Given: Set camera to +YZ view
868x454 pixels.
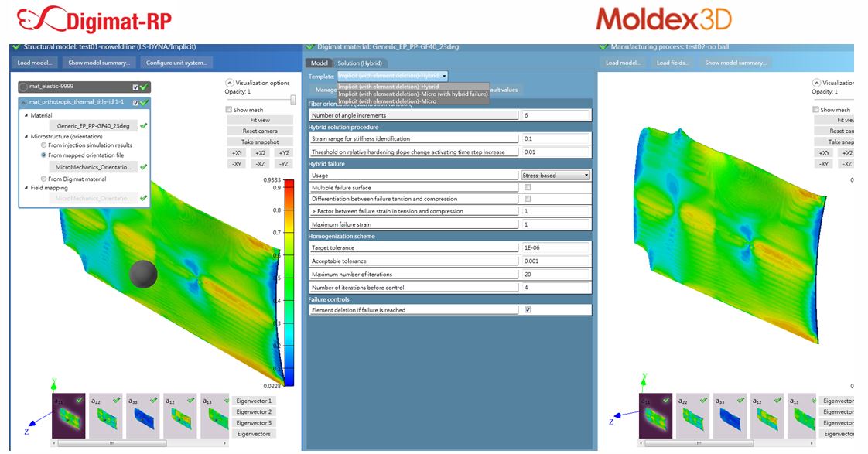Looking at the screenshot, I should 283,153.
